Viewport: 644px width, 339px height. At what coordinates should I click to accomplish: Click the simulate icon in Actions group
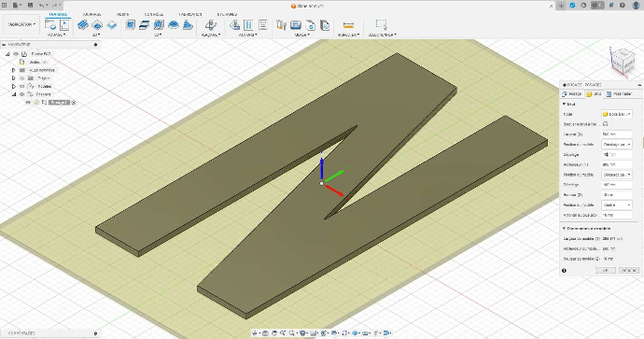(x=234, y=25)
